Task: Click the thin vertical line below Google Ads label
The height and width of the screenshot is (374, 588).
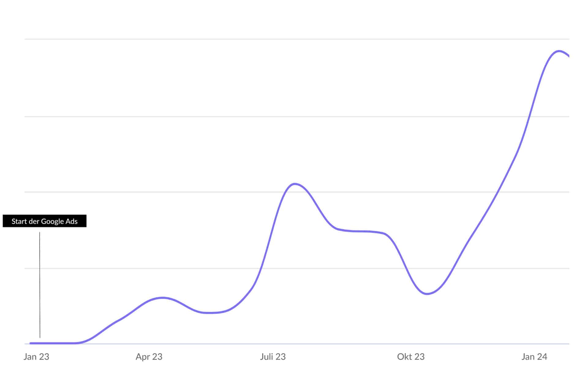Action: (40, 285)
